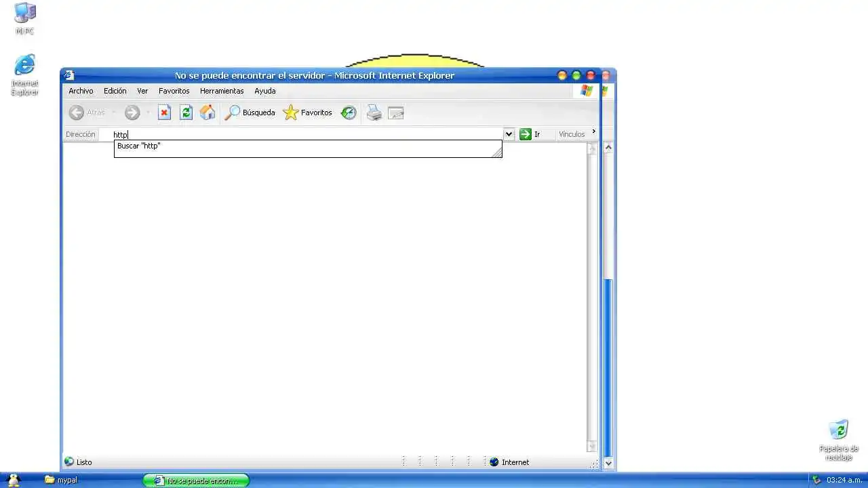The width and height of the screenshot is (868, 488).
Task: Click the system tray shield icon
Action: (816, 480)
